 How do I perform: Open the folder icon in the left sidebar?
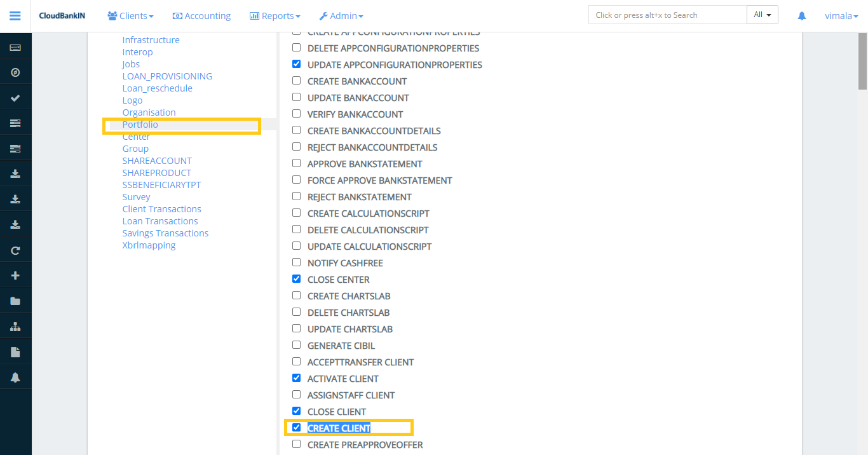15,300
